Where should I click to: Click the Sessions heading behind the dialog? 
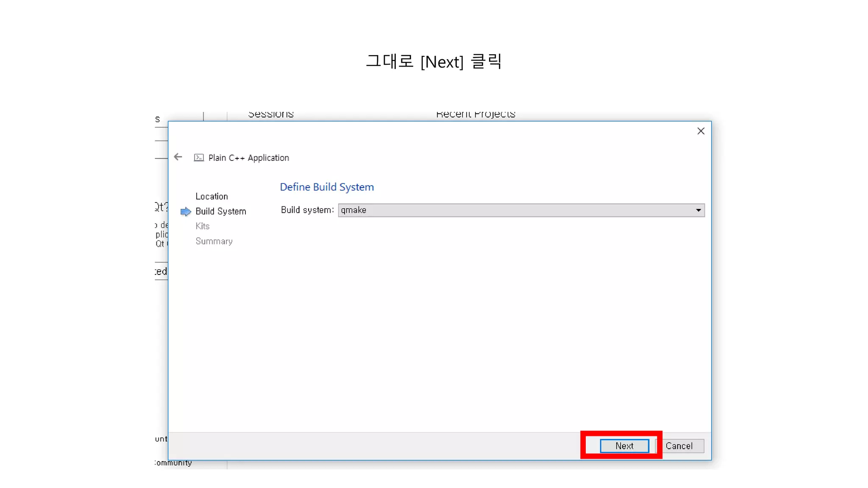271,115
